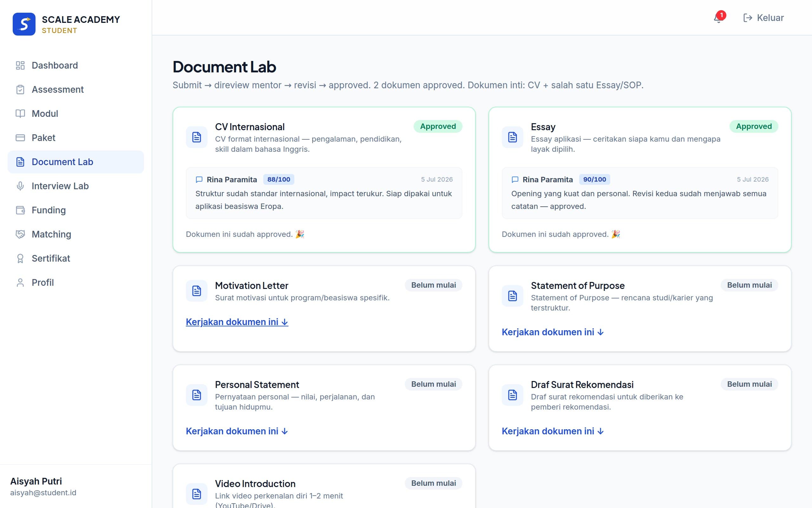Click the Essay document icon
The width and height of the screenshot is (812, 508).
[512, 137]
